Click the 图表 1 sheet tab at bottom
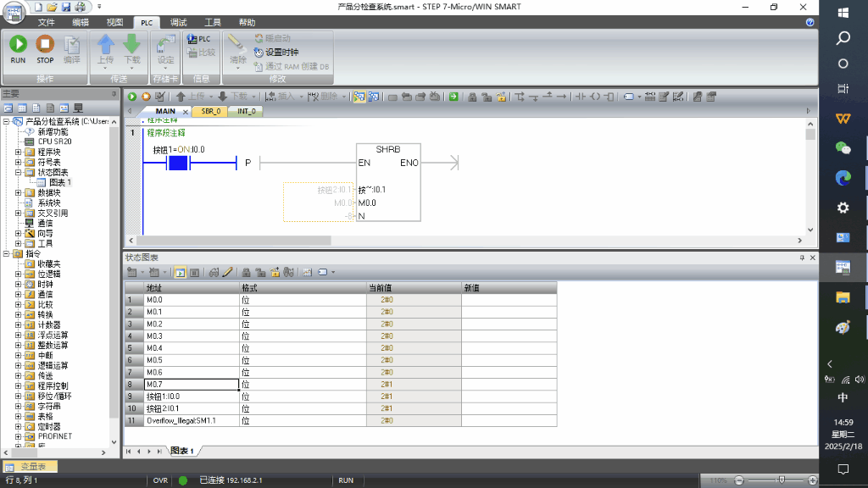 coord(183,451)
